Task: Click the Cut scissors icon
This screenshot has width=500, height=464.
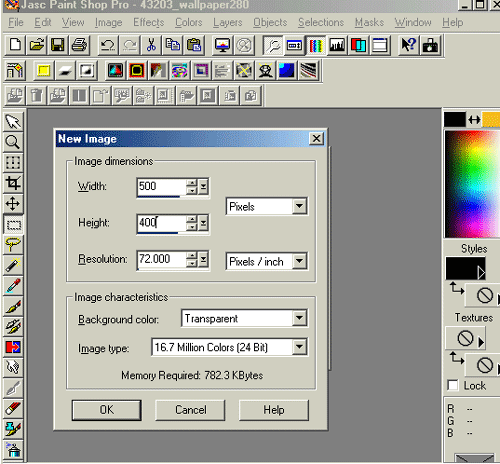Action: click(x=151, y=45)
